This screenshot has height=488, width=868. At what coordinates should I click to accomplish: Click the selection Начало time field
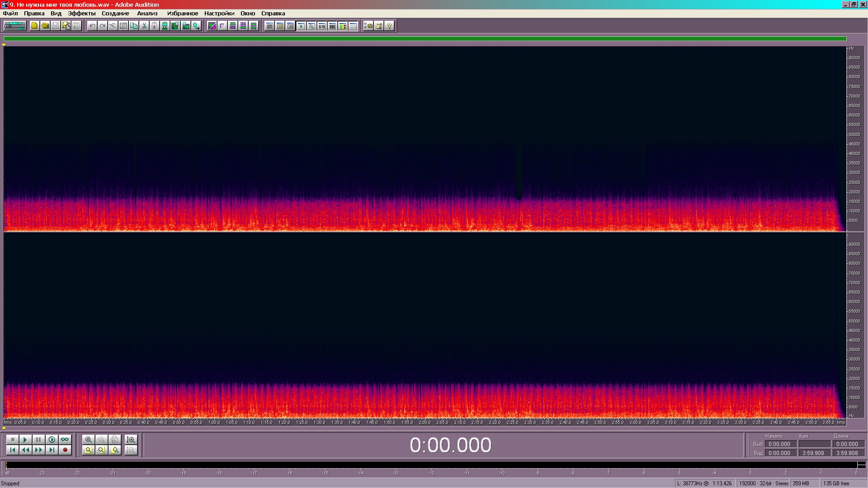pos(780,444)
